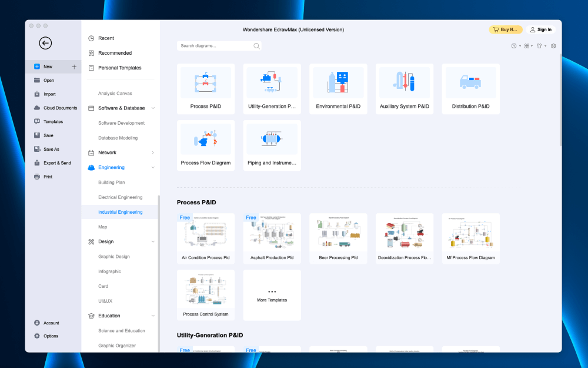Click the settings gear icon top right
Viewport: 588px width, 368px height.
[553, 46]
